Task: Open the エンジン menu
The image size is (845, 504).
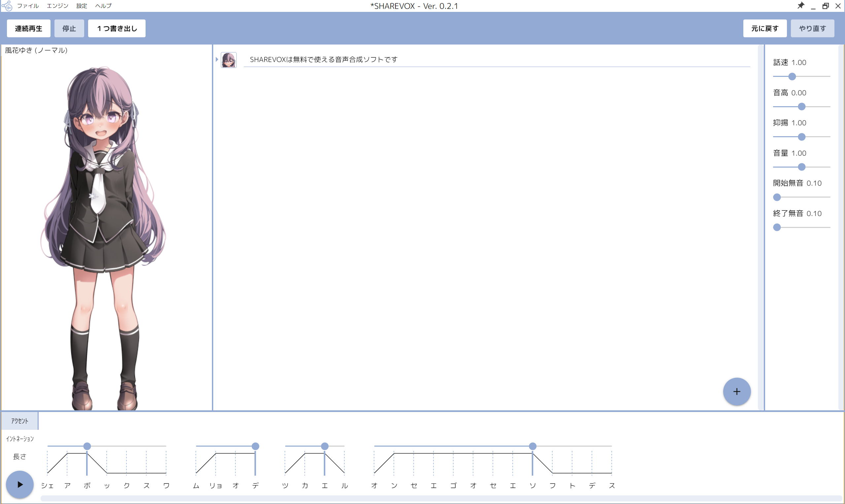Action: [57, 6]
